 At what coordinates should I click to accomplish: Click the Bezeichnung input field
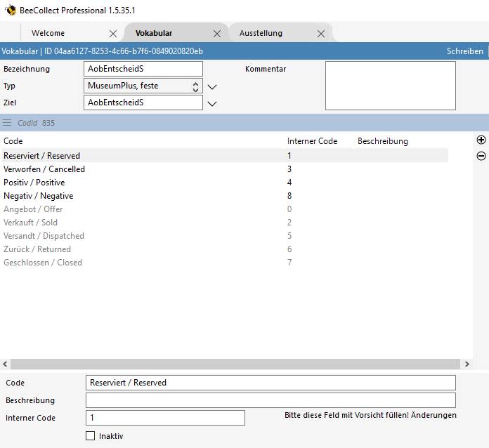click(x=143, y=69)
